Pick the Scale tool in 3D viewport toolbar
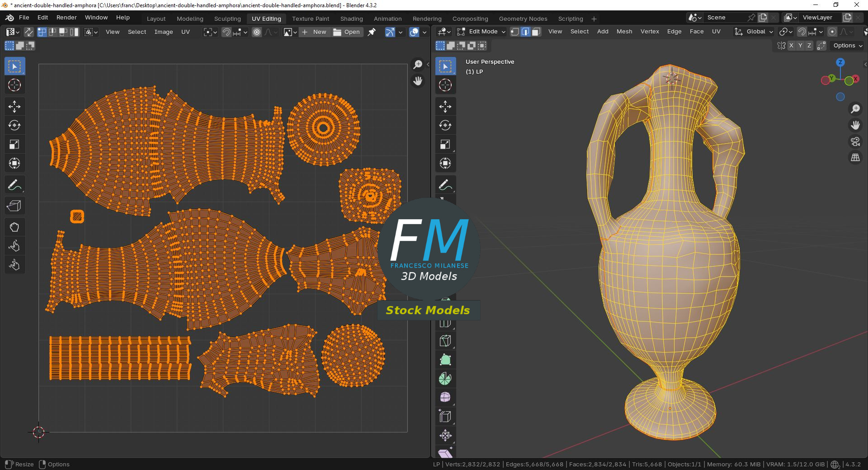The width and height of the screenshot is (868, 470). click(x=445, y=145)
